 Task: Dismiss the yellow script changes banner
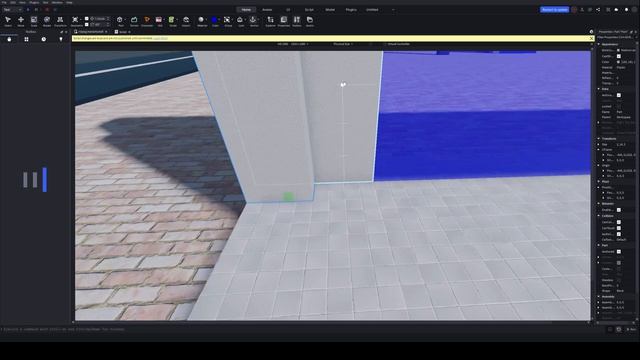pos(591,38)
